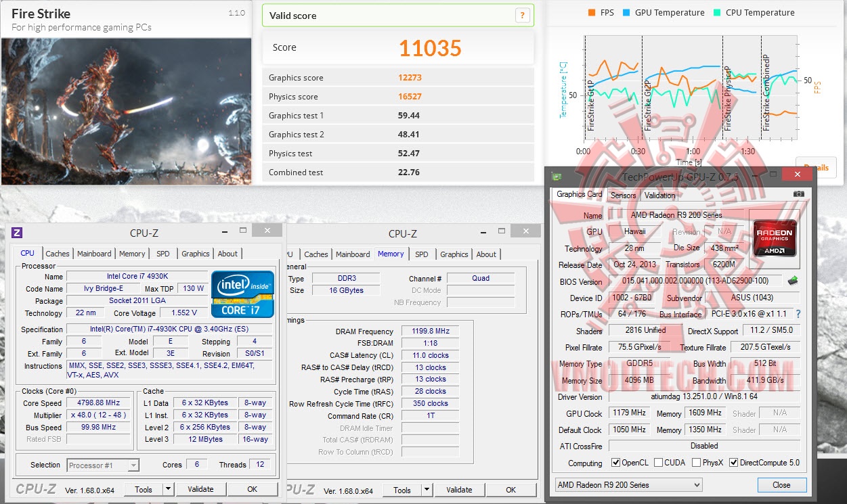Open About tab in the CPU-Z Memory window

click(x=486, y=254)
